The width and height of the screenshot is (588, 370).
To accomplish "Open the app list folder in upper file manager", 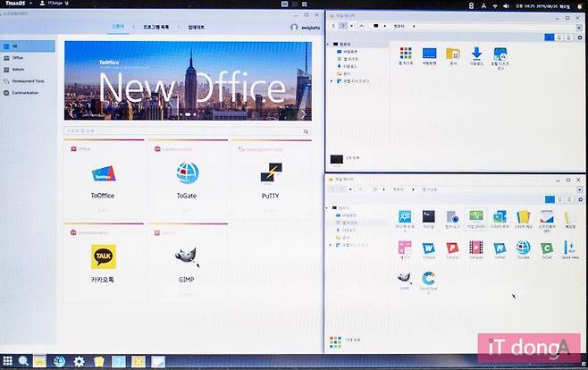I will click(406, 55).
